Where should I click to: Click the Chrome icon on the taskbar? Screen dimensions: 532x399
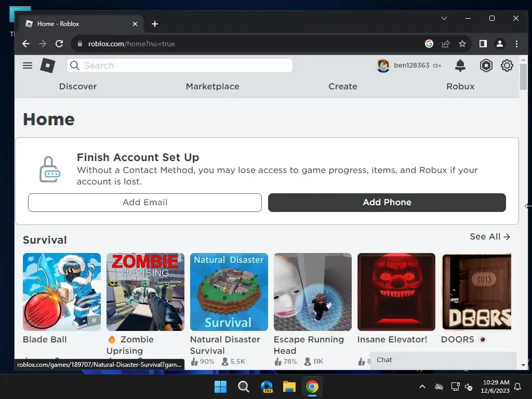click(x=312, y=387)
